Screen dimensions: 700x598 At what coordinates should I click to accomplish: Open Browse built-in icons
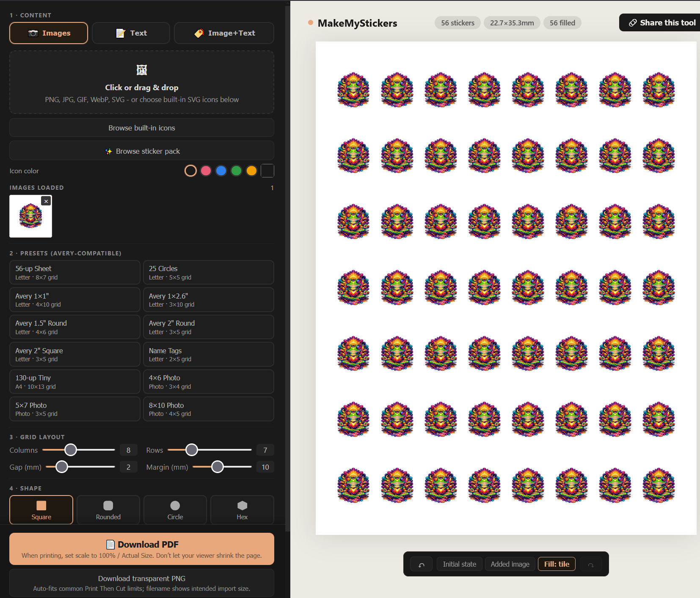(142, 128)
